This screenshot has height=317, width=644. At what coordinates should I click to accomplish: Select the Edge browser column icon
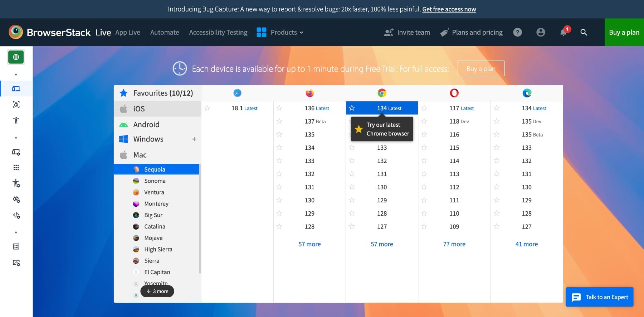[x=527, y=93]
